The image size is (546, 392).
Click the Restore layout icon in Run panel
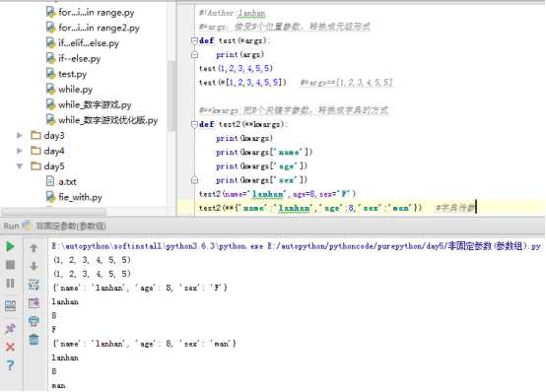(10, 305)
